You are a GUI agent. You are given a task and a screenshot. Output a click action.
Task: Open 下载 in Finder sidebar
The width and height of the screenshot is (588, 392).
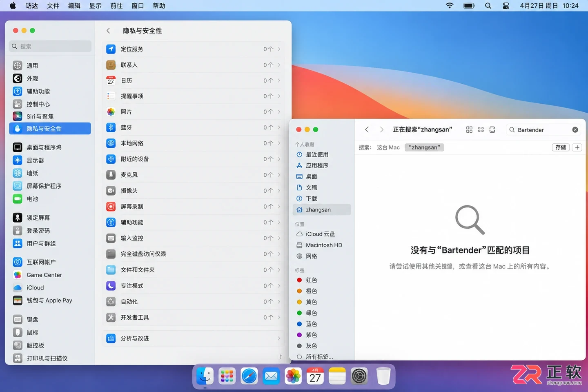(x=321, y=198)
